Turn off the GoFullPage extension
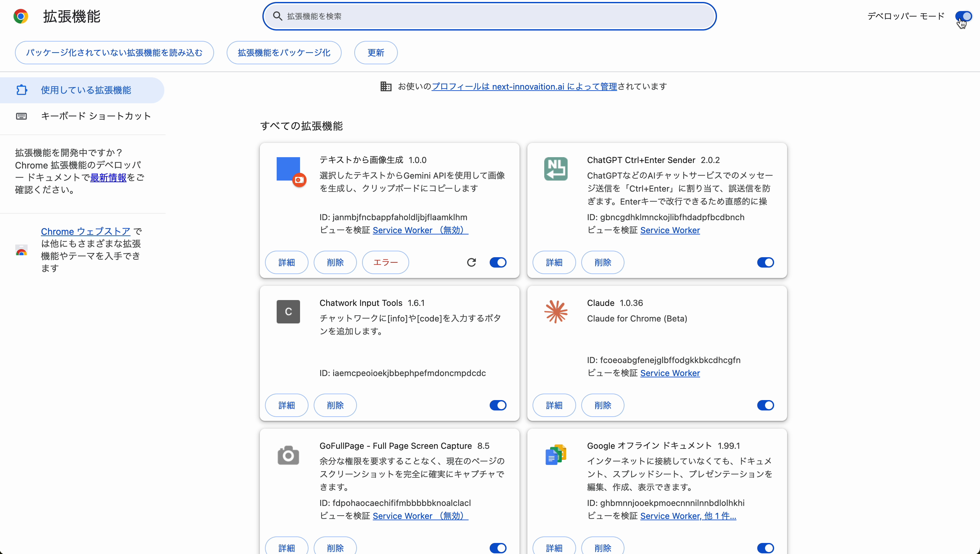This screenshot has width=980, height=554. pyautogui.click(x=498, y=548)
